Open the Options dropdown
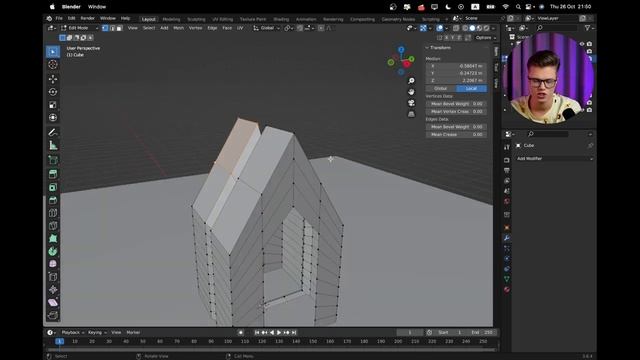640x360 pixels. (x=485, y=38)
